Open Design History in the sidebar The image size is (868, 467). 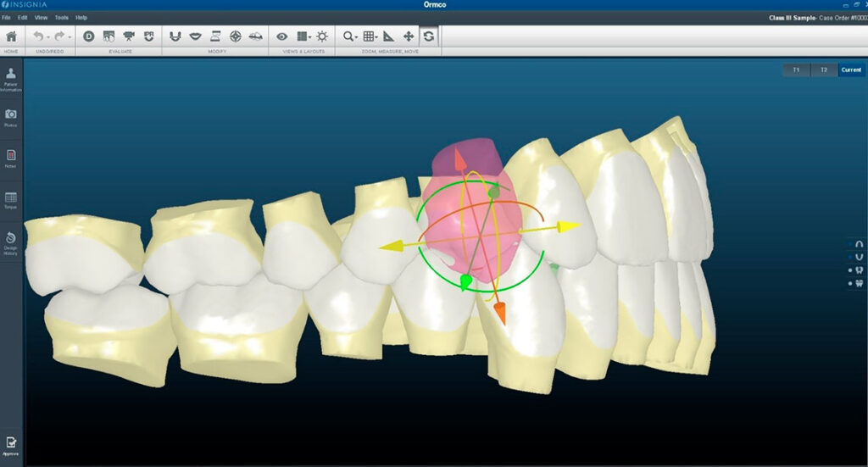point(11,242)
